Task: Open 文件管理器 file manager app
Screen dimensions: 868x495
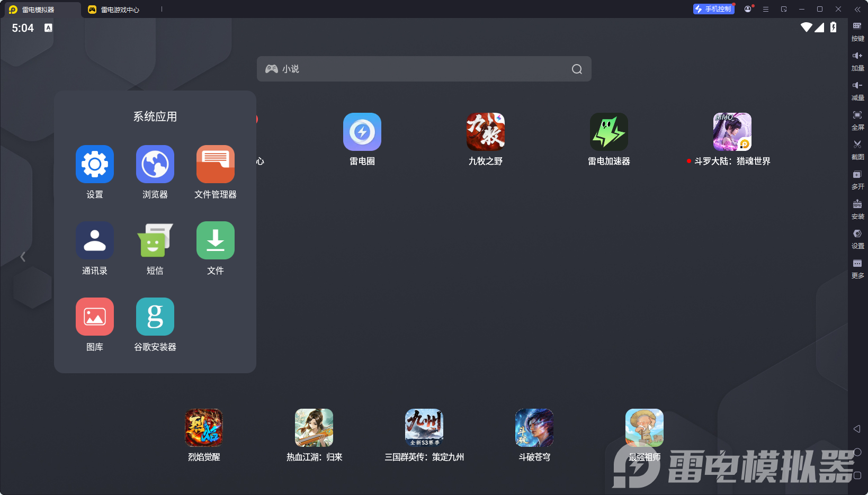Action: [215, 165]
